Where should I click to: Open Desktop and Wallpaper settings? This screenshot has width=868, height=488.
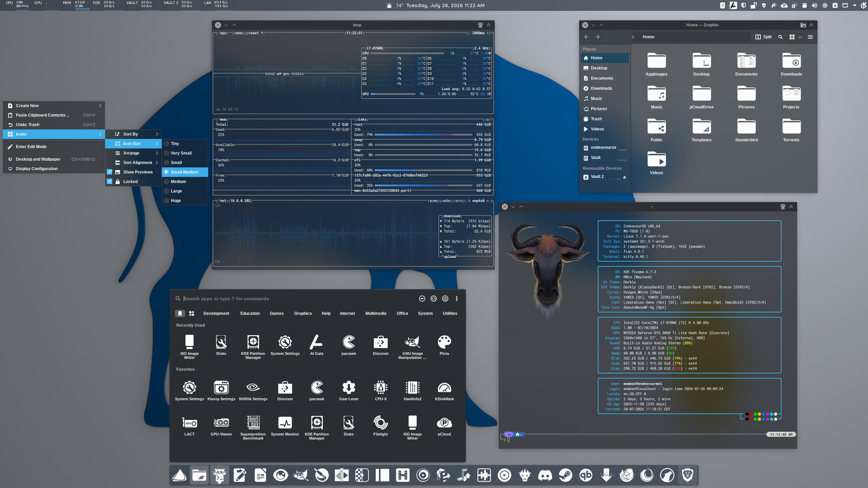(54, 159)
